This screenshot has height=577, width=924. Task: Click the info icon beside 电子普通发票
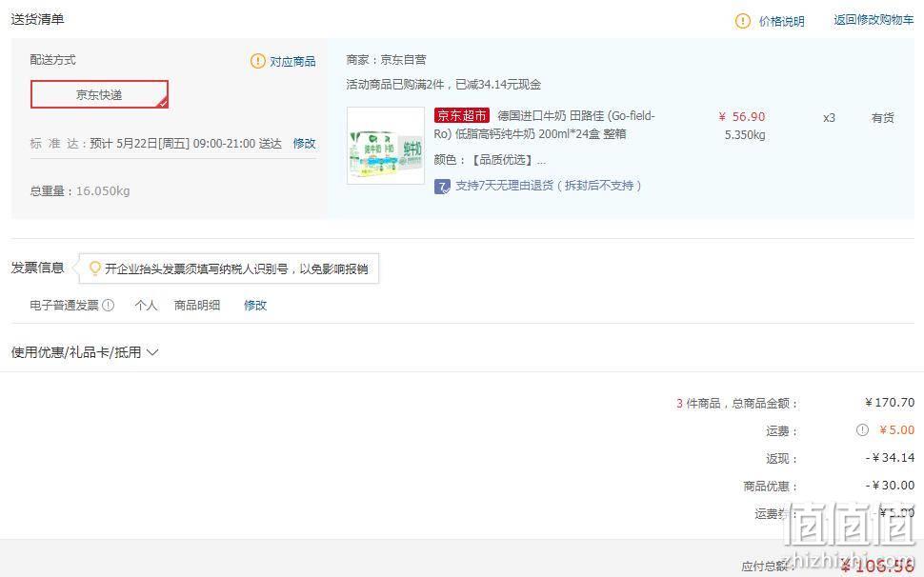pos(108,305)
